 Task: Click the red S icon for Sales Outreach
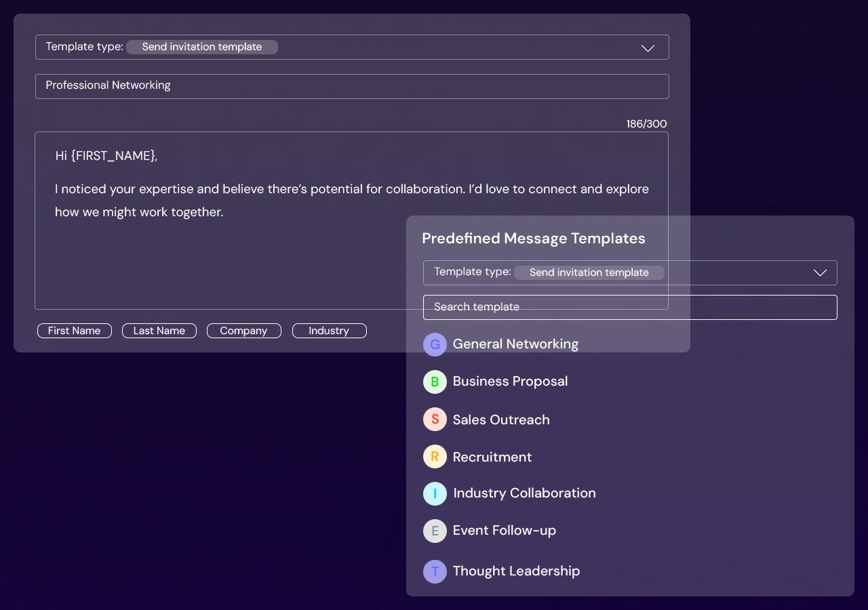pos(435,420)
